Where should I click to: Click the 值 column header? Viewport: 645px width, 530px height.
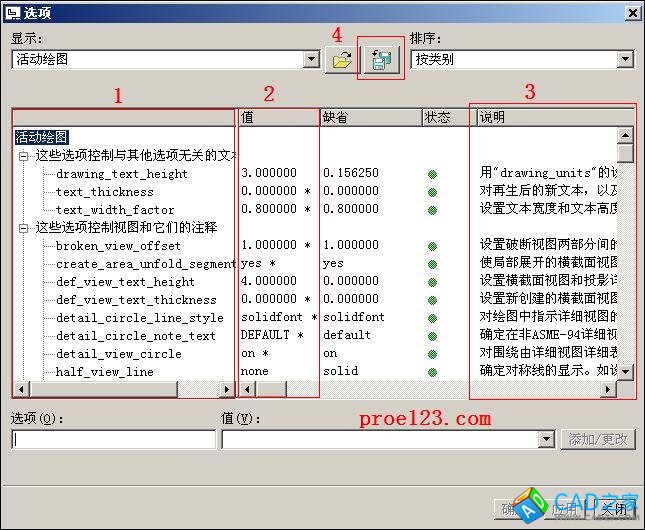[277, 117]
